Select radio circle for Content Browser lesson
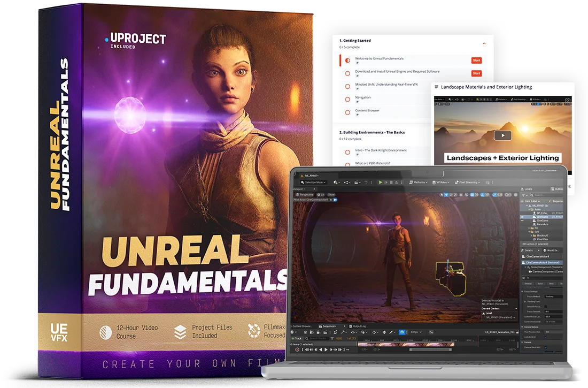588x388 pixels. [x=347, y=112]
